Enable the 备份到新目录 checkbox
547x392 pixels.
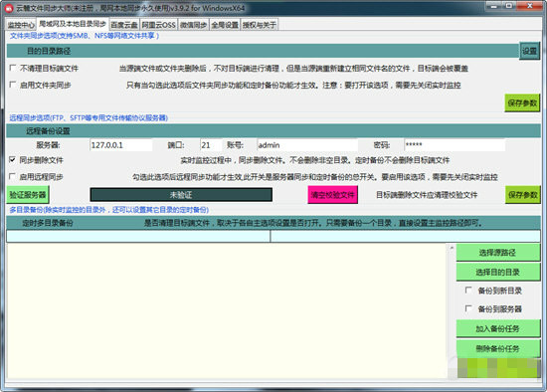(x=468, y=291)
